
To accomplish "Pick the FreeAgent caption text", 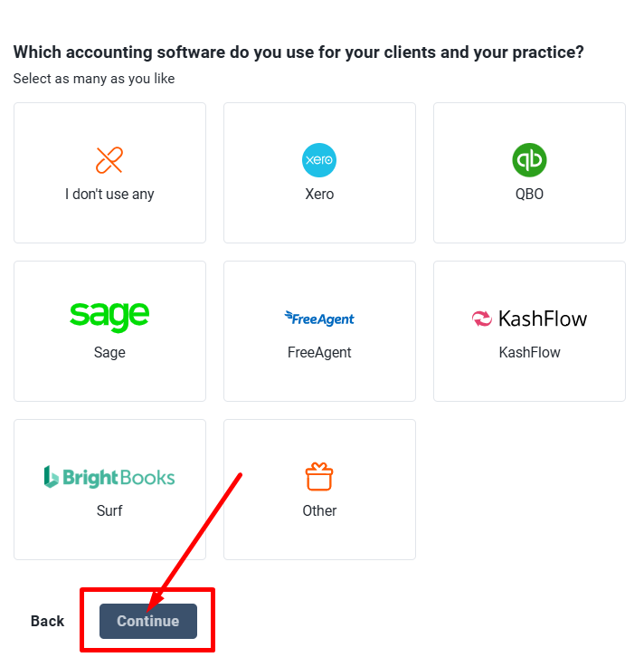I will (319, 352).
